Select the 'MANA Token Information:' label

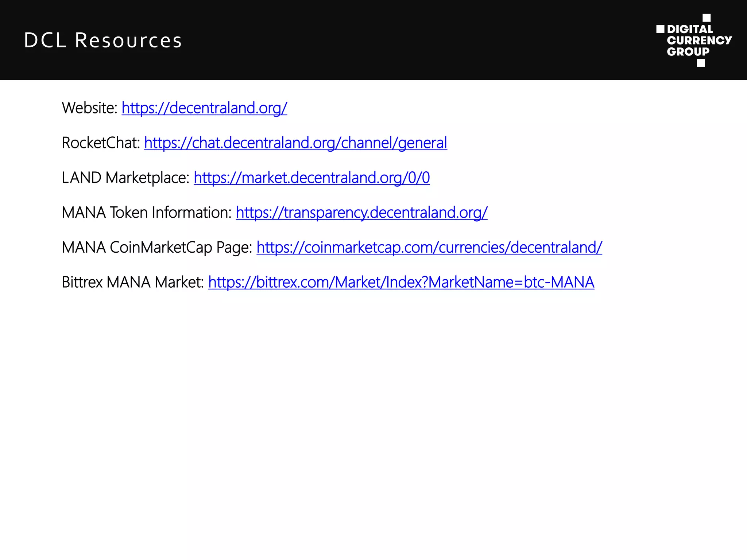[x=147, y=213]
